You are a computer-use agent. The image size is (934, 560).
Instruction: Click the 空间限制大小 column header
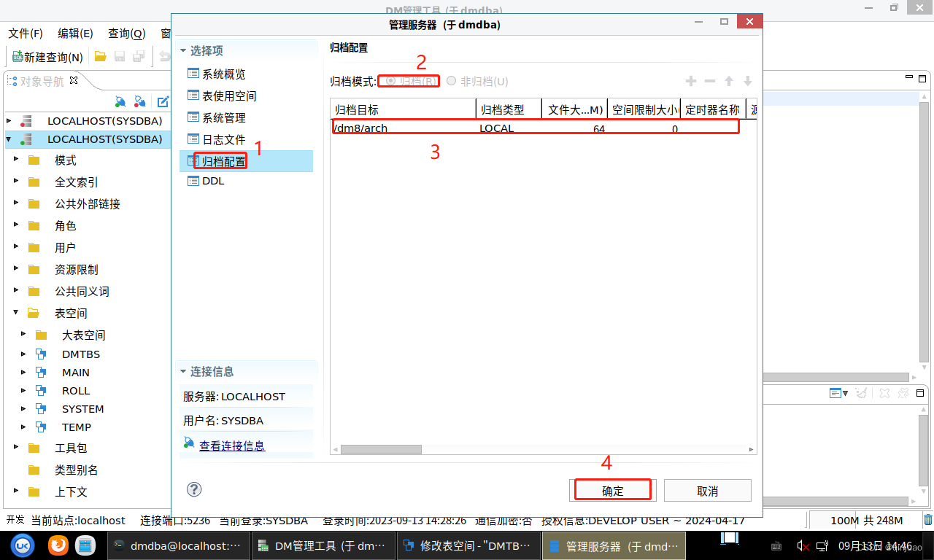click(x=644, y=109)
